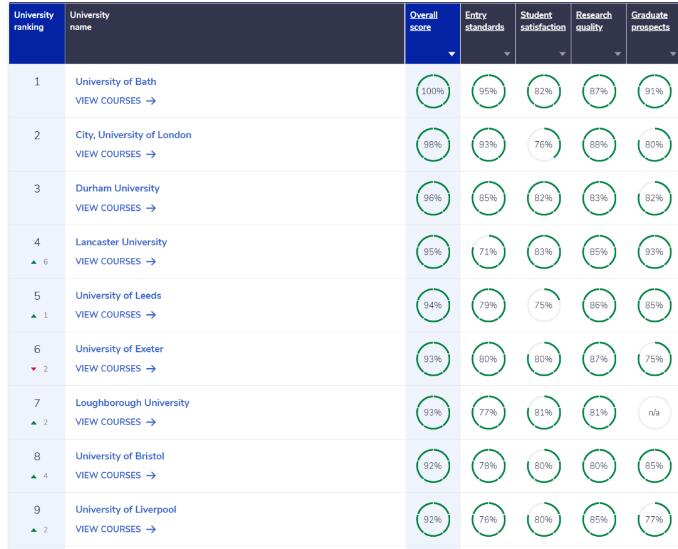
Task: Open Lancaster University link
Action: (x=121, y=242)
